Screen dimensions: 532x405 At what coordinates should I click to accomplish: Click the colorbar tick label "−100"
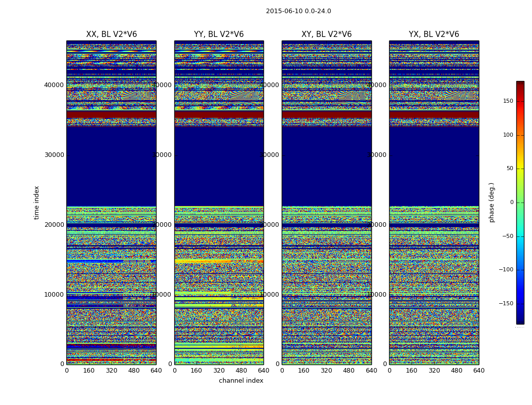[x=505, y=270]
